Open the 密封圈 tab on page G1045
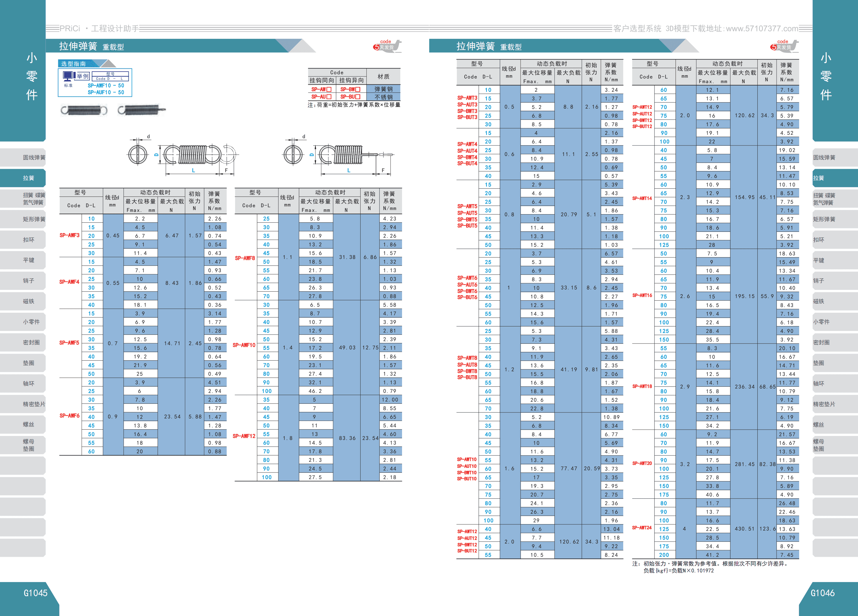 (x=23, y=342)
